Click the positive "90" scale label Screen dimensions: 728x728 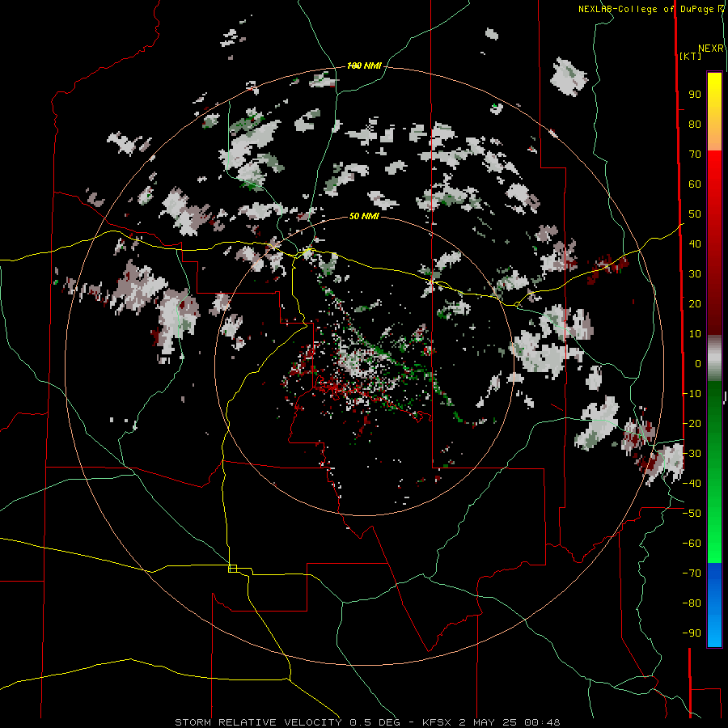695,95
